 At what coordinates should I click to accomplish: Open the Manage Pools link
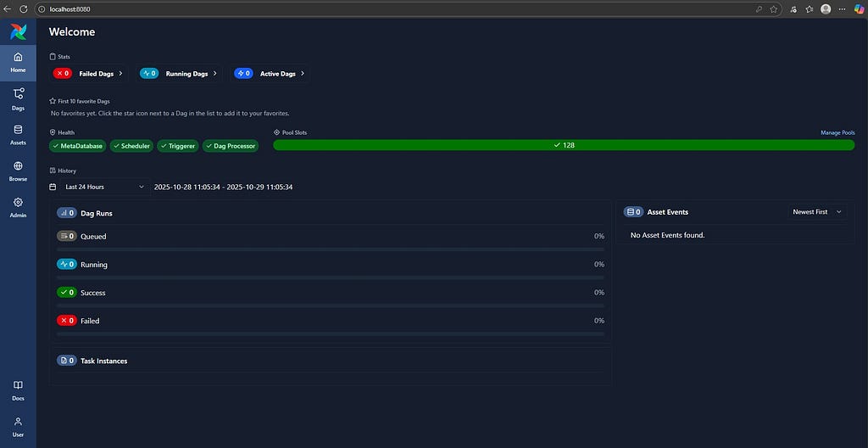click(837, 132)
